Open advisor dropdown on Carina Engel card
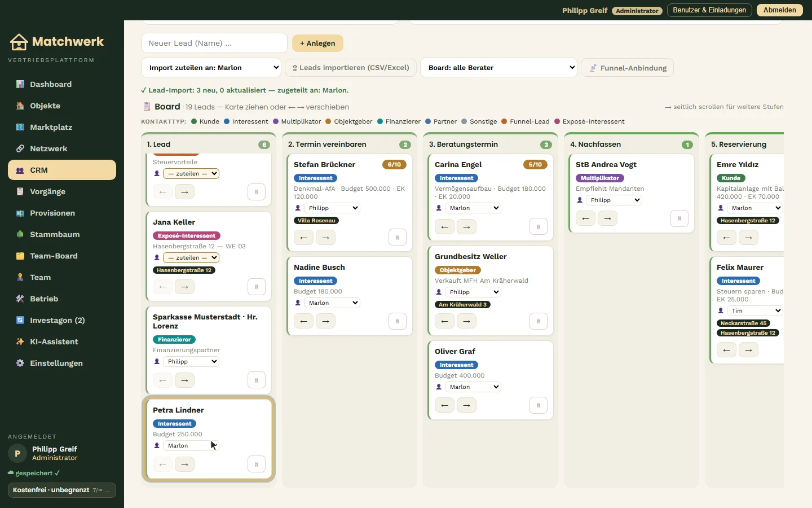The image size is (812, 508). click(473, 208)
